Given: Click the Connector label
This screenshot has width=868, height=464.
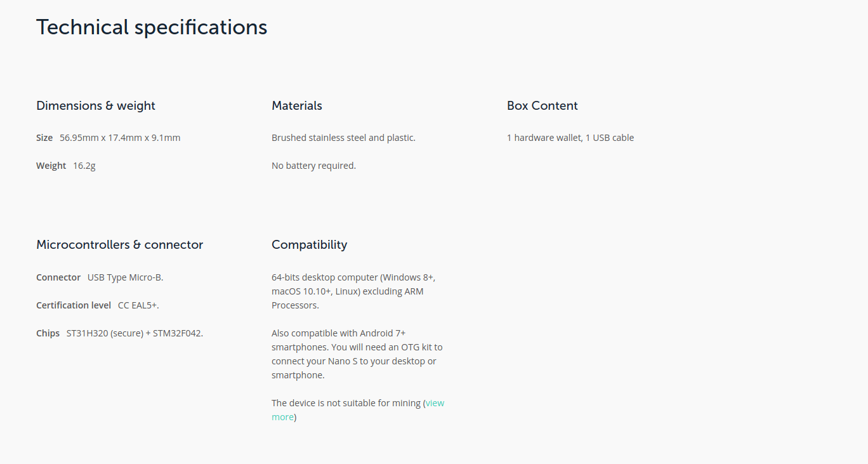Looking at the screenshot, I should 58,277.
